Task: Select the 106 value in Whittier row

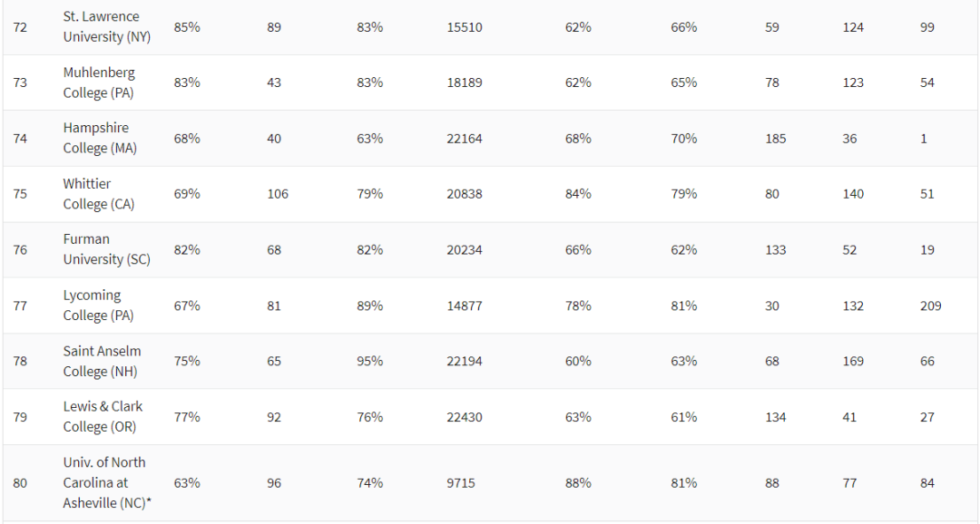Action: tap(278, 194)
